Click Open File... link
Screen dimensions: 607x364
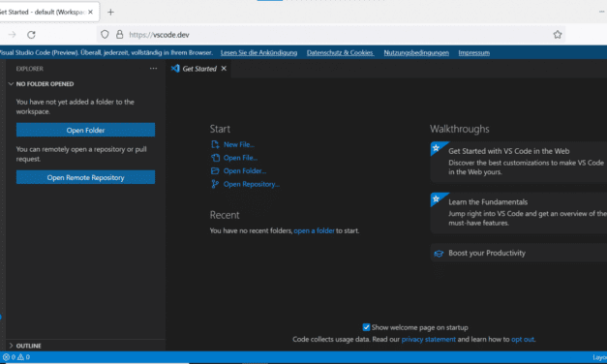point(240,158)
